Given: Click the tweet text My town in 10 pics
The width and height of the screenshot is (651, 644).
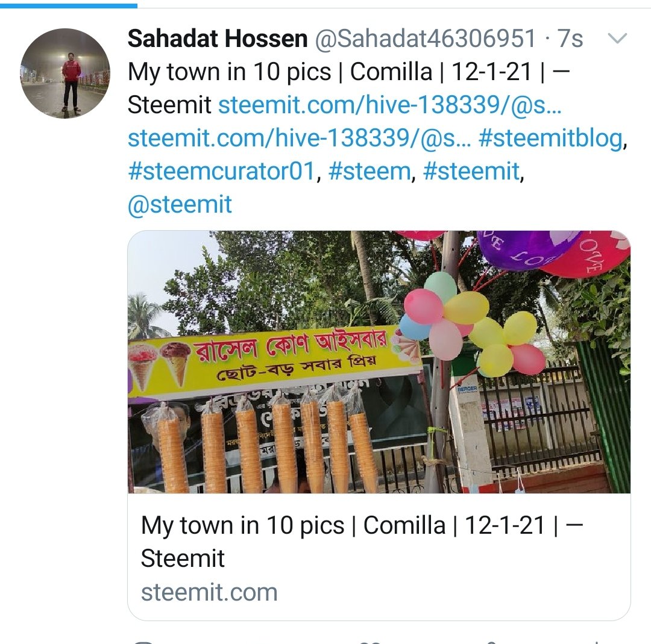Looking at the screenshot, I should tap(229, 72).
